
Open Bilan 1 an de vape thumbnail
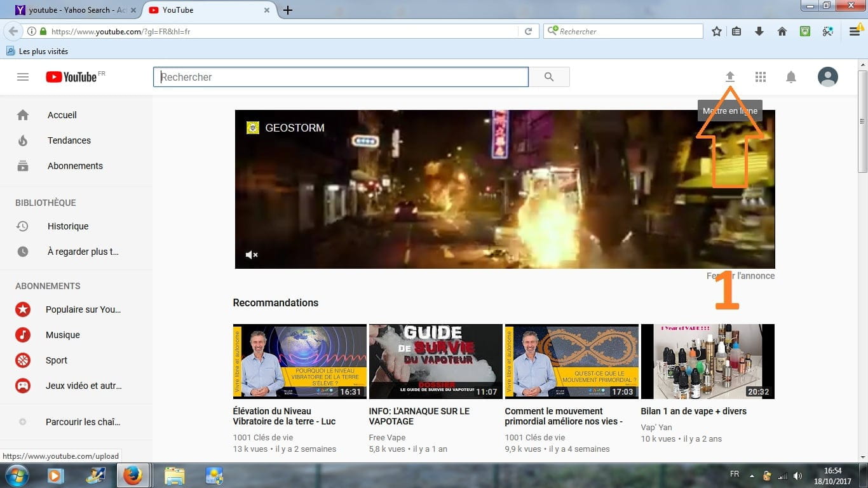coord(708,362)
